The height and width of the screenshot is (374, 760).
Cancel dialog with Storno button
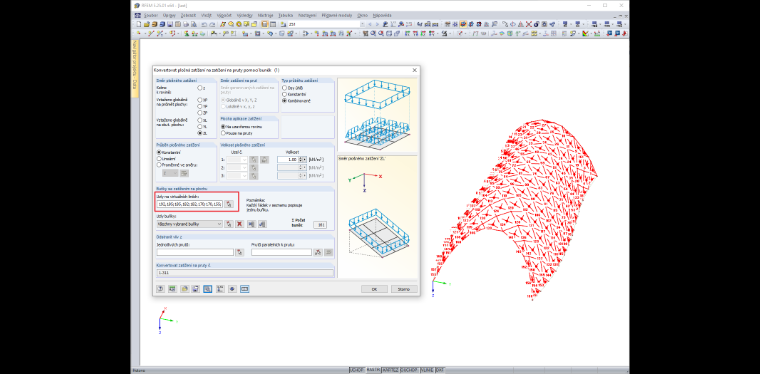[404, 289]
